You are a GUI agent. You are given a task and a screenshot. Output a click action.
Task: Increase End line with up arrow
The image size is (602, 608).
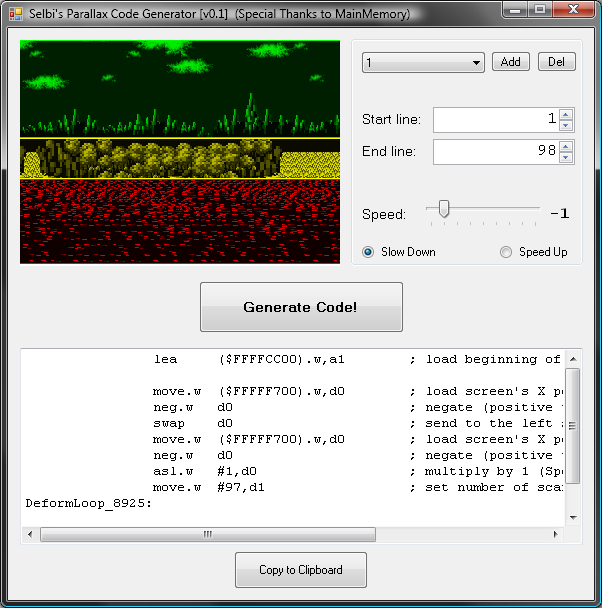pos(566,147)
